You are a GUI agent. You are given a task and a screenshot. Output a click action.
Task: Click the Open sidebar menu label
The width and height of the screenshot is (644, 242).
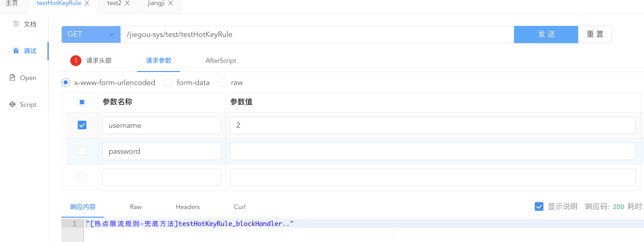(28, 78)
